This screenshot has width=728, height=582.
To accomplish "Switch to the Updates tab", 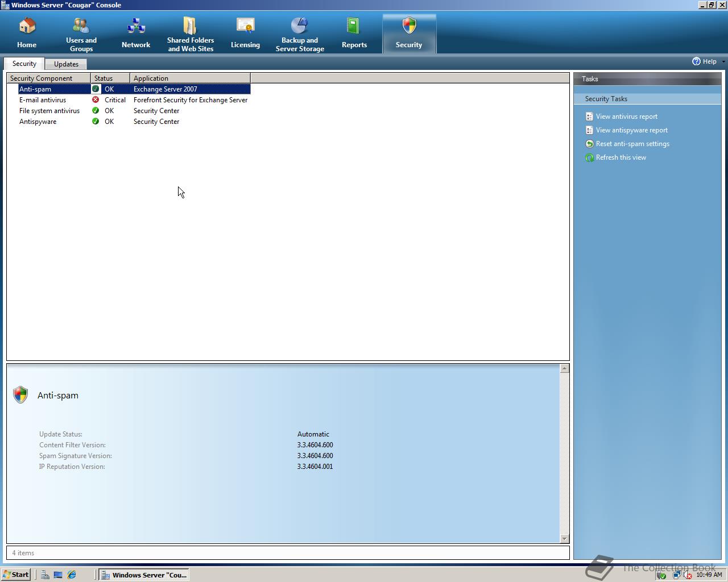I will coord(66,64).
